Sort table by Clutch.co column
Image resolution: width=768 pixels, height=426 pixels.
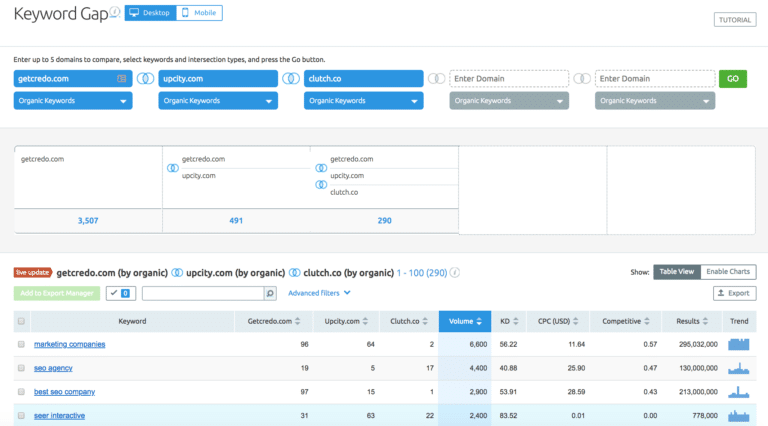[409, 321]
